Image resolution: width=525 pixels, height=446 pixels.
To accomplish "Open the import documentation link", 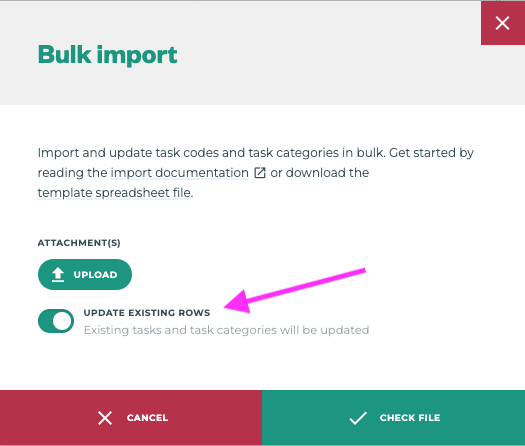I will (x=180, y=173).
